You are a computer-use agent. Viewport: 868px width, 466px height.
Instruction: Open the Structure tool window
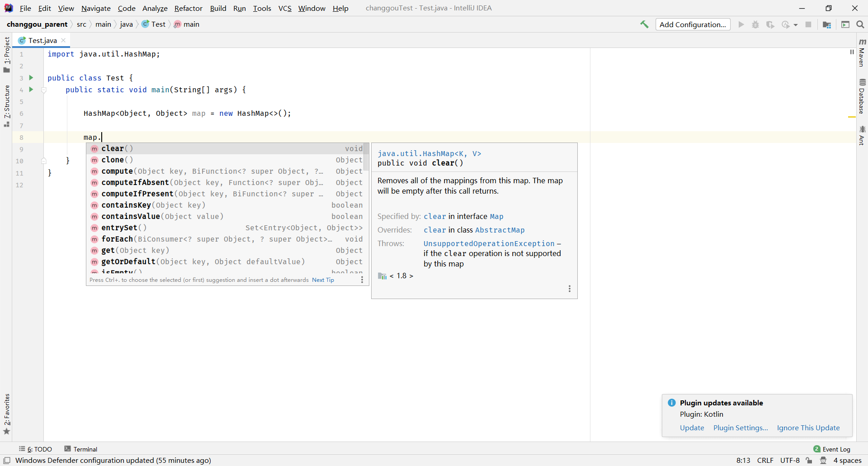coord(6,106)
